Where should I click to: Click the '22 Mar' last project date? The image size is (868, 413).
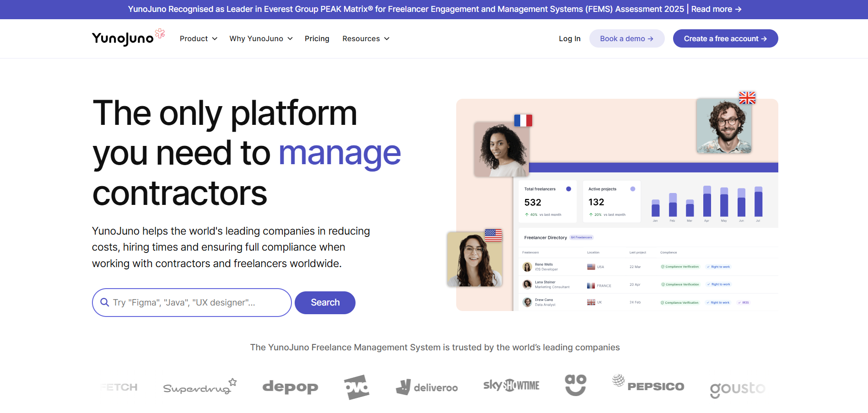point(635,267)
